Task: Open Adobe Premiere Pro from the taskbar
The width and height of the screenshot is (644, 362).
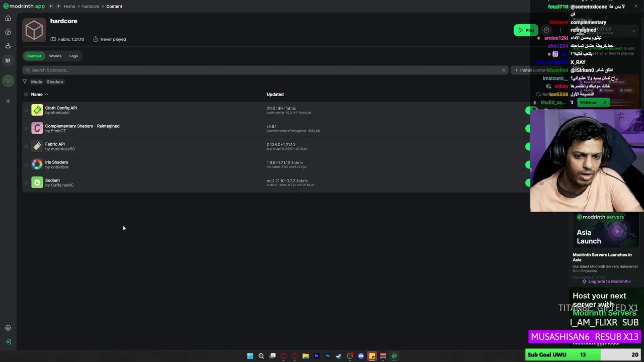Action: click(x=316, y=356)
